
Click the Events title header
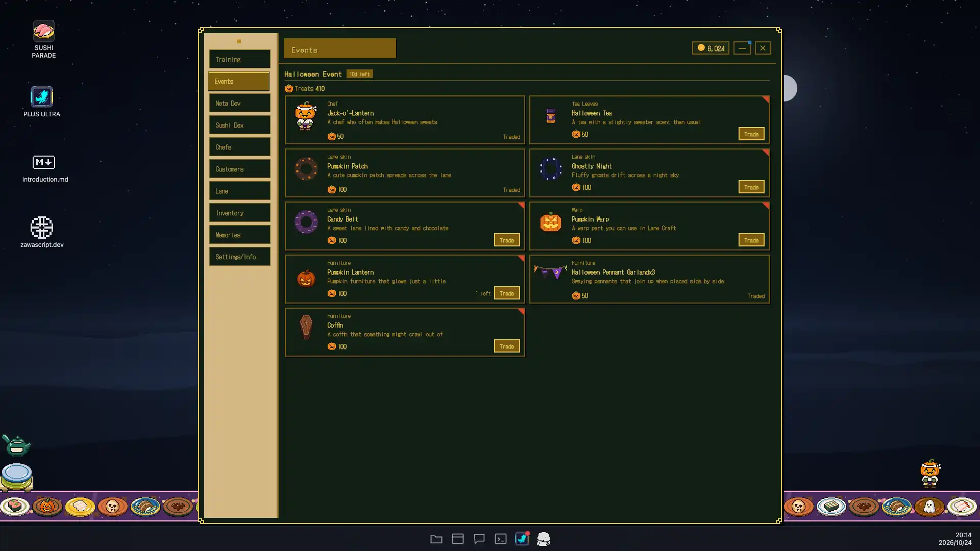pyautogui.click(x=339, y=48)
